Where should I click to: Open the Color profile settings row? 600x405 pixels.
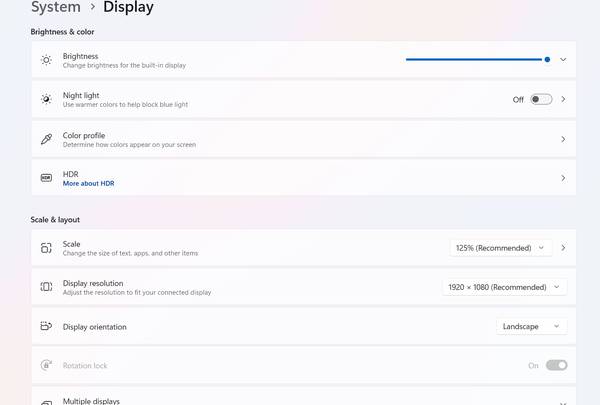click(300, 139)
